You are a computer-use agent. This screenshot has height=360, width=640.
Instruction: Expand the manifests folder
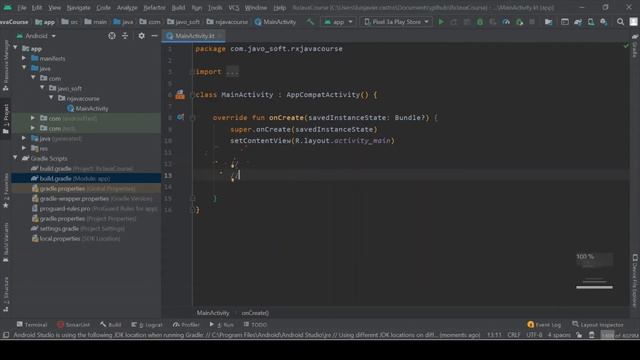point(24,58)
